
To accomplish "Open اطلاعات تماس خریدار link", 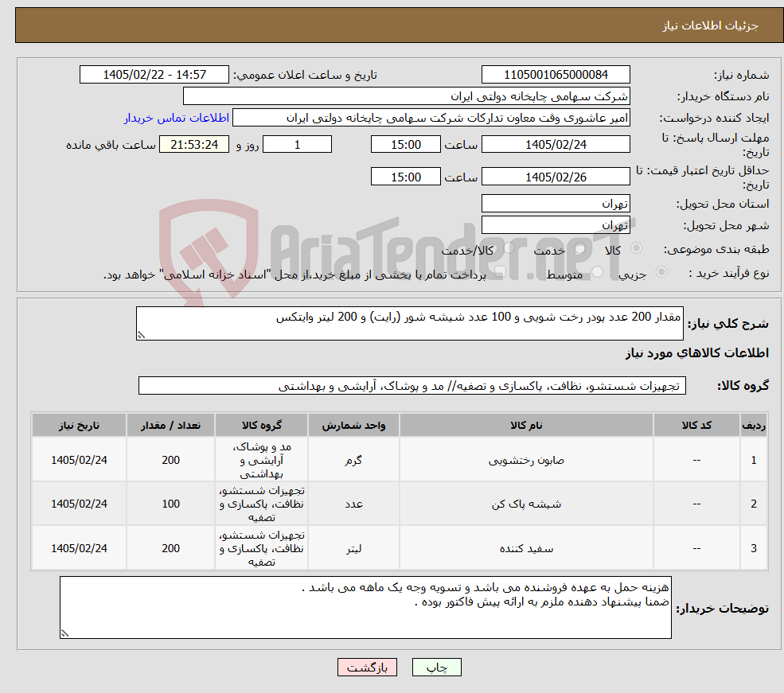I will pos(177,118).
